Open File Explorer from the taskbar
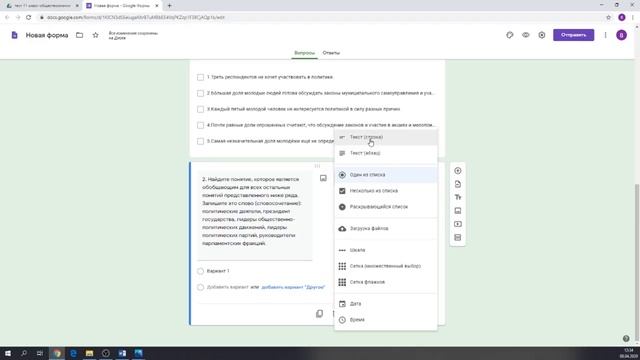 [89, 353]
